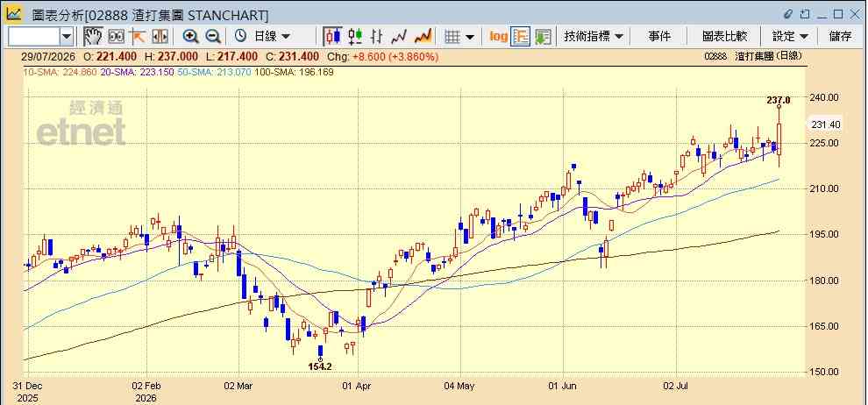The height and width of the screenshot is (405, 868).
Task: Select the hand pan tool
Action: coord(93,37)
